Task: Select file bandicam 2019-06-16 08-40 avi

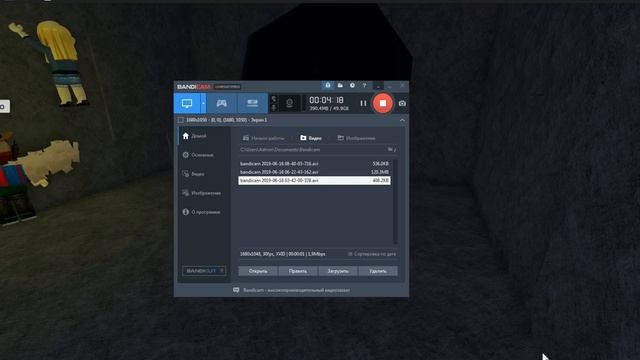Action: 314,164
